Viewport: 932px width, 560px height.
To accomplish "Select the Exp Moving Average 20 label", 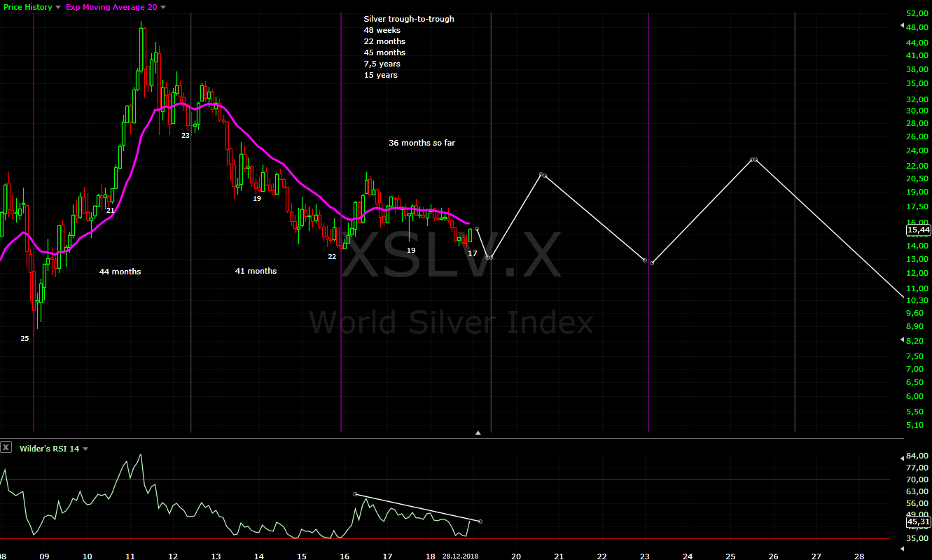I will pyautogui.click(x=111, y=6).
